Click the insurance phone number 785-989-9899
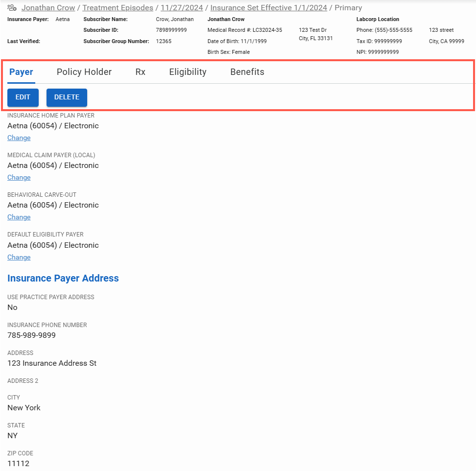476x471 pixels. tap(31, 335)
